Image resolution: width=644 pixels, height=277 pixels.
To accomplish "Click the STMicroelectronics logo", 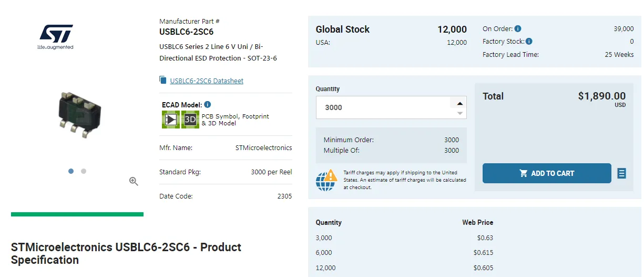I will coord(55,37).
